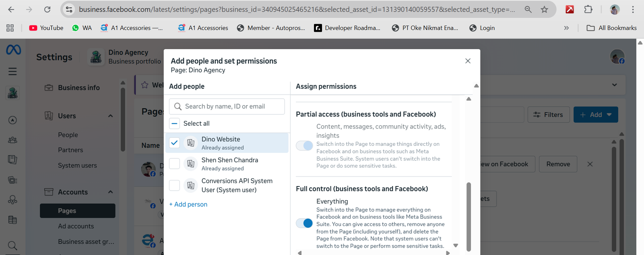Bookmark this page with star icon
The width and height of the screenshot is (644, 255).
544,9
